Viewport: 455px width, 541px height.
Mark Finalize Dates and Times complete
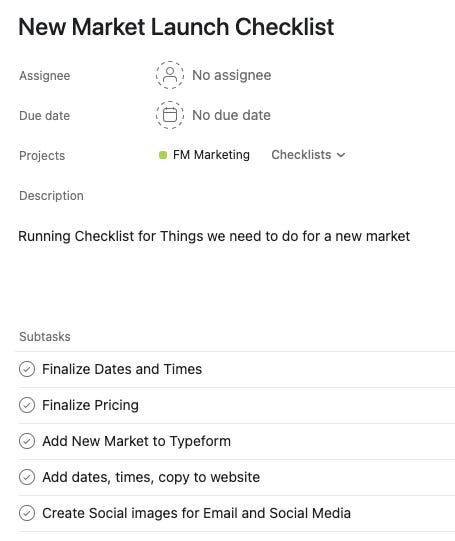[27, 369]
